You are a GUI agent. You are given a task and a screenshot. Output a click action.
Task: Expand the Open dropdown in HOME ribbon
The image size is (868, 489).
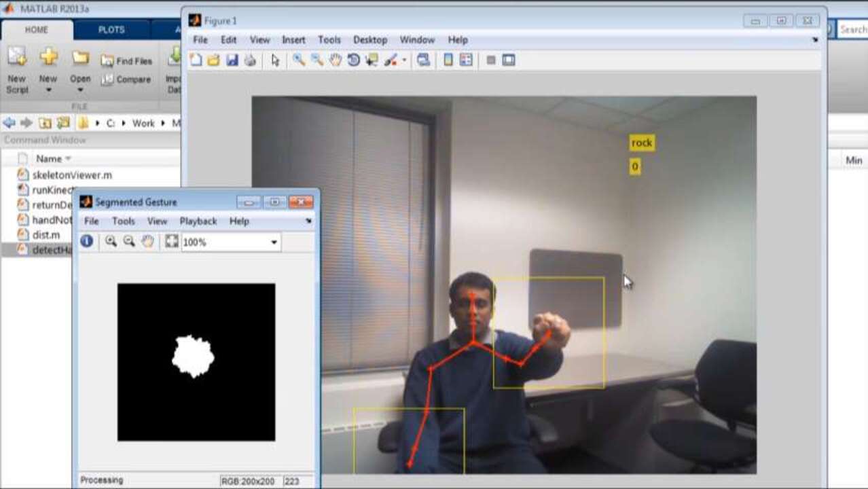click(x=80, y=90)
